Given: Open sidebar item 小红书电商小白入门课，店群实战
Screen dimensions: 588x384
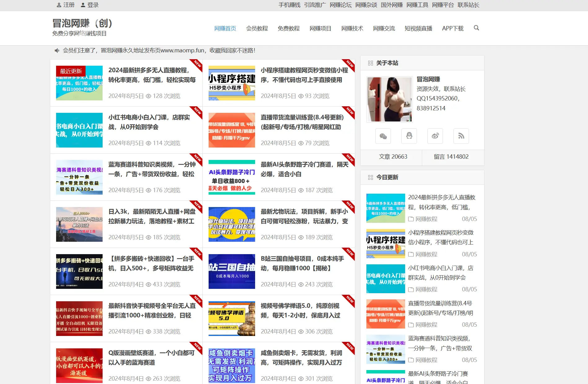Looking at the screenshot, I should click(x=441, y=273).
